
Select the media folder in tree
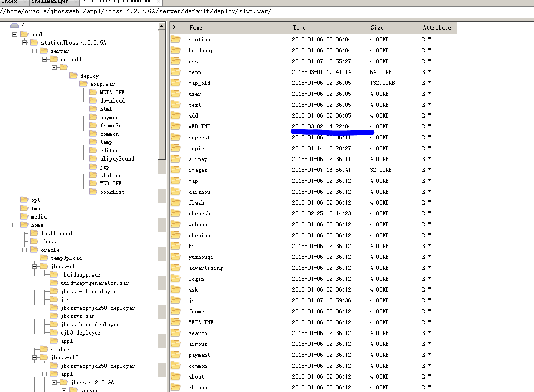pyautogui.click(x=38, y=216)
